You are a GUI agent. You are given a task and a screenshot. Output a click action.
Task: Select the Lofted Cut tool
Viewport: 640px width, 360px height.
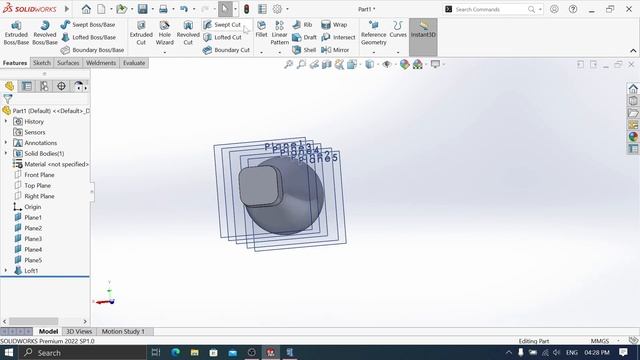click(x=223, y=37)
